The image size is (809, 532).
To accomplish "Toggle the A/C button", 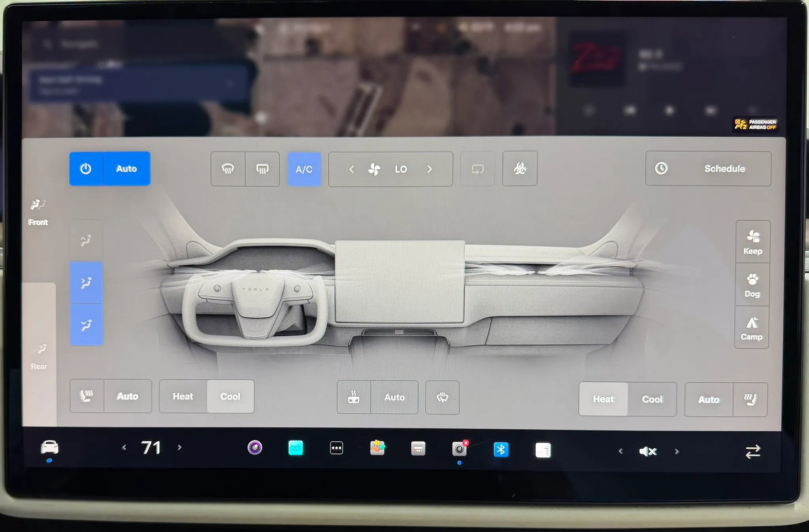I will coord(304,169).
